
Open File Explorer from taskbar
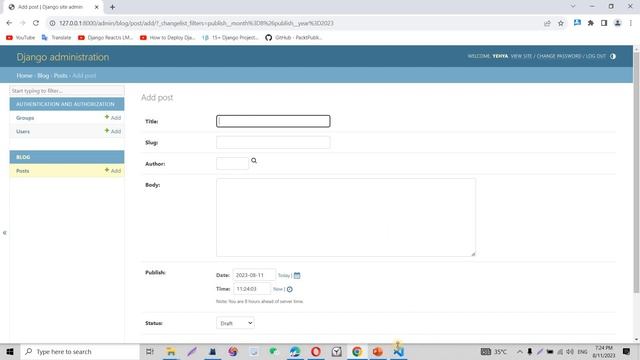[171, 352]
